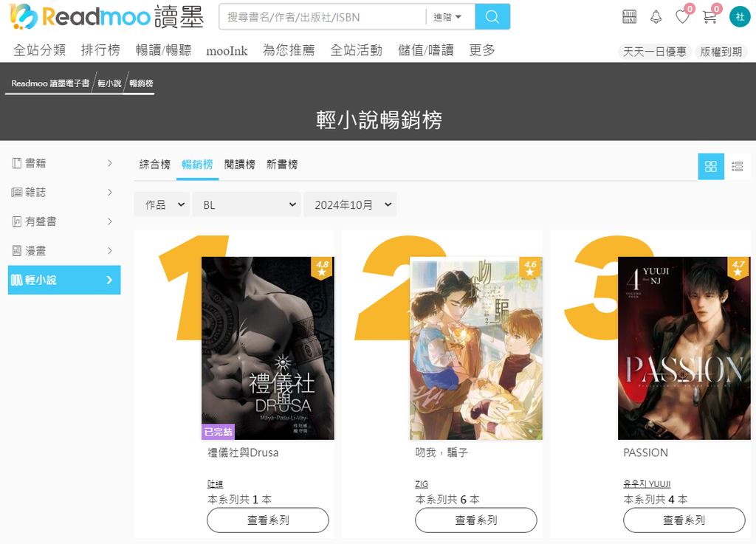Open 排行榜 in the top menu
This screenshot has height=544, width=756.
100,50
